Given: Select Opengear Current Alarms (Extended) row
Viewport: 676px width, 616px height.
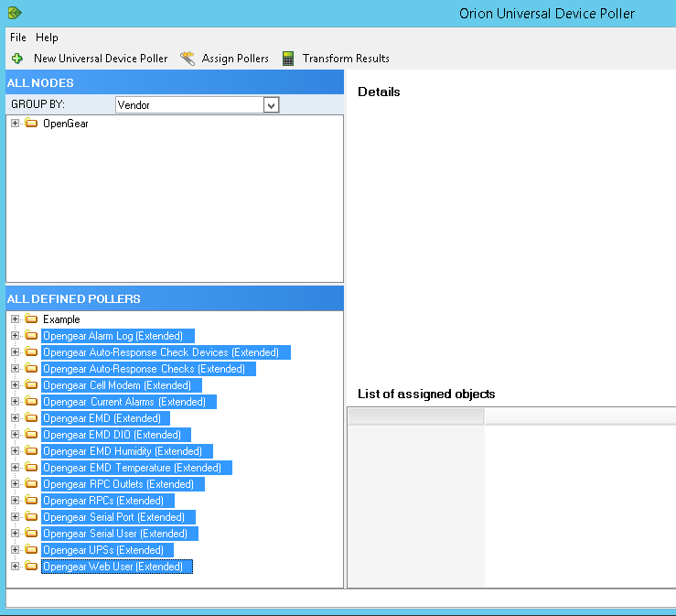Looking at the screenshot, I should (129, 402).
